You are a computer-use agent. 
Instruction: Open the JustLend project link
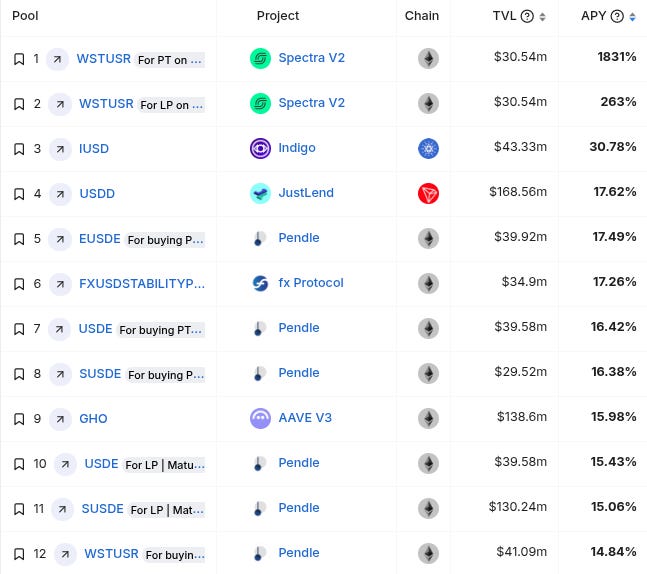[x=306, y=193]
